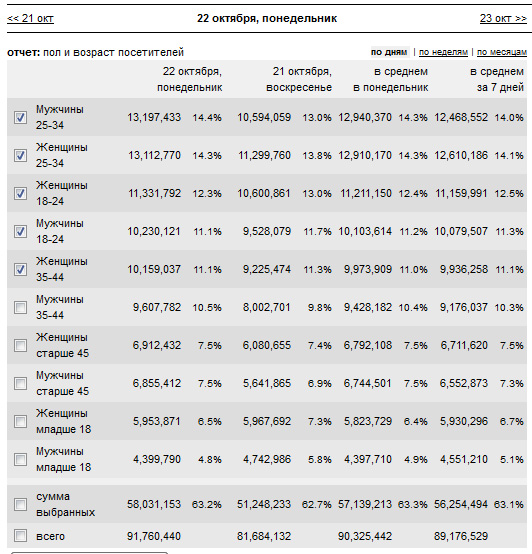This screenshot has width=532, height=554.
Task: Select the по дням view
Action: (389, 52)
